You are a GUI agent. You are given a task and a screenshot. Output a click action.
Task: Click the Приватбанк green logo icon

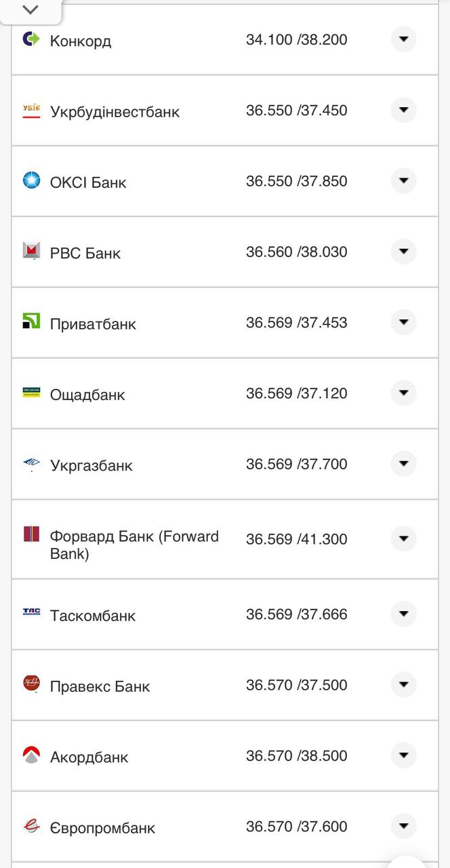[x=31, y=322]
